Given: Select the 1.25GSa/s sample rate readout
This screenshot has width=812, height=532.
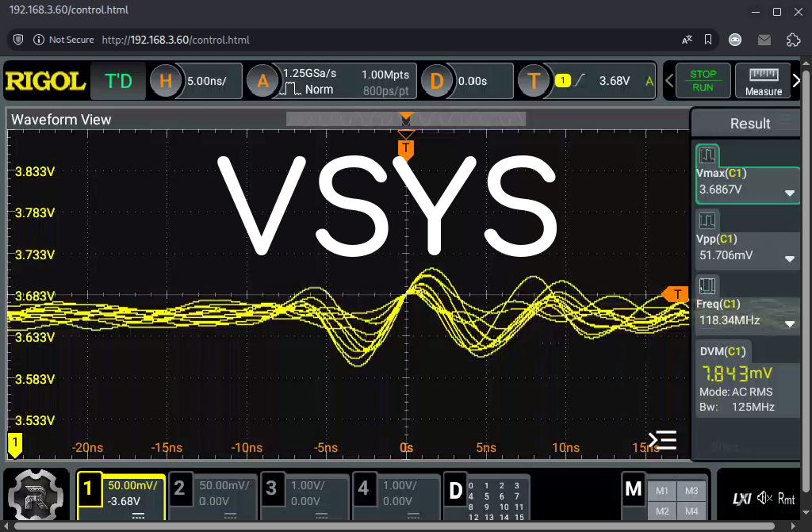Looking at the screenshot, I should (x=310, y=74).
